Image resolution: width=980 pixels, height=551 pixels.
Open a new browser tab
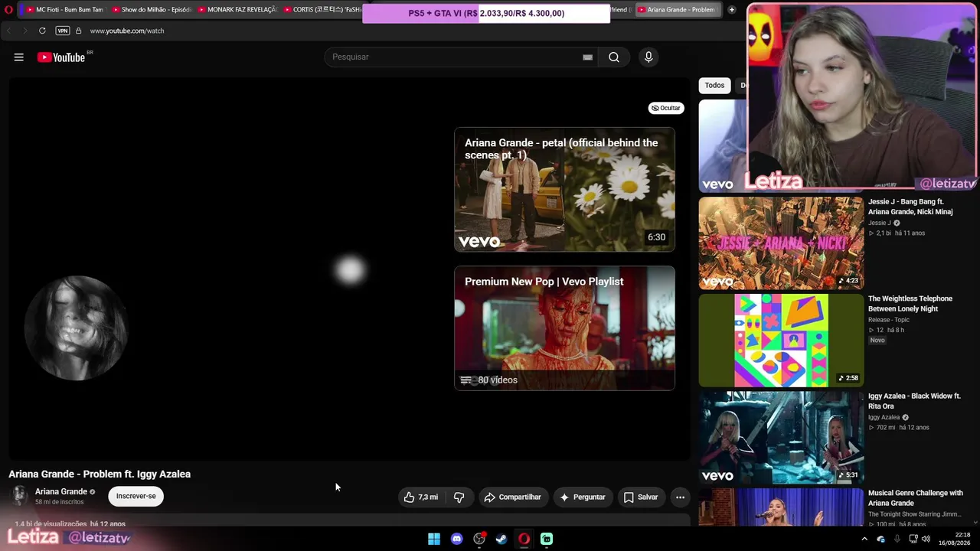point(732,10)
